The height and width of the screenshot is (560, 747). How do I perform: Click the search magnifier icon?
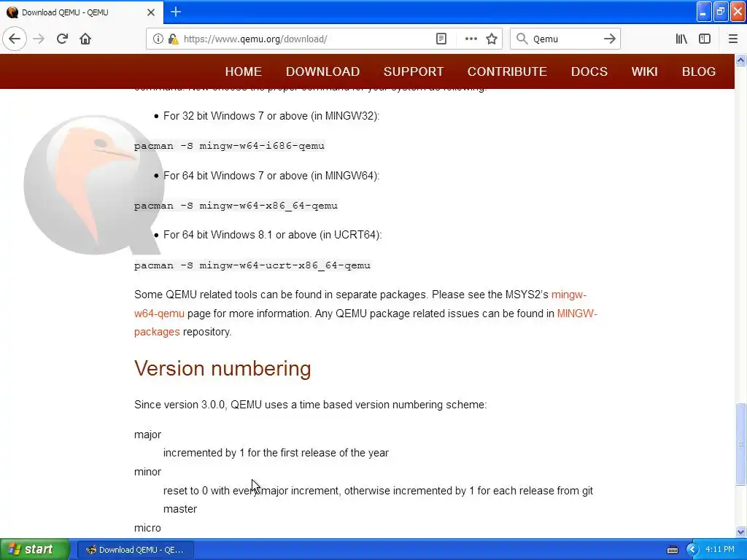(x=522, y=39)
